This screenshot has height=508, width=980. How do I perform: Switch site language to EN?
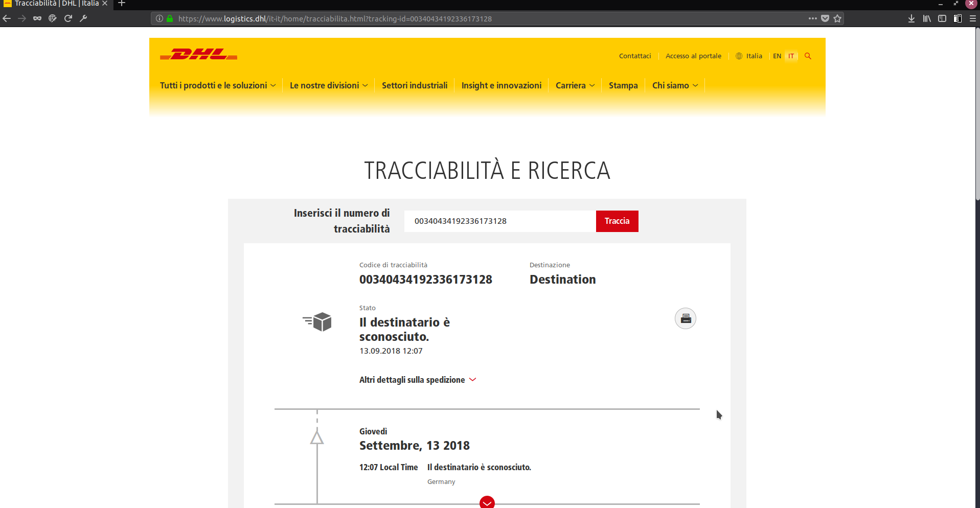777,56
